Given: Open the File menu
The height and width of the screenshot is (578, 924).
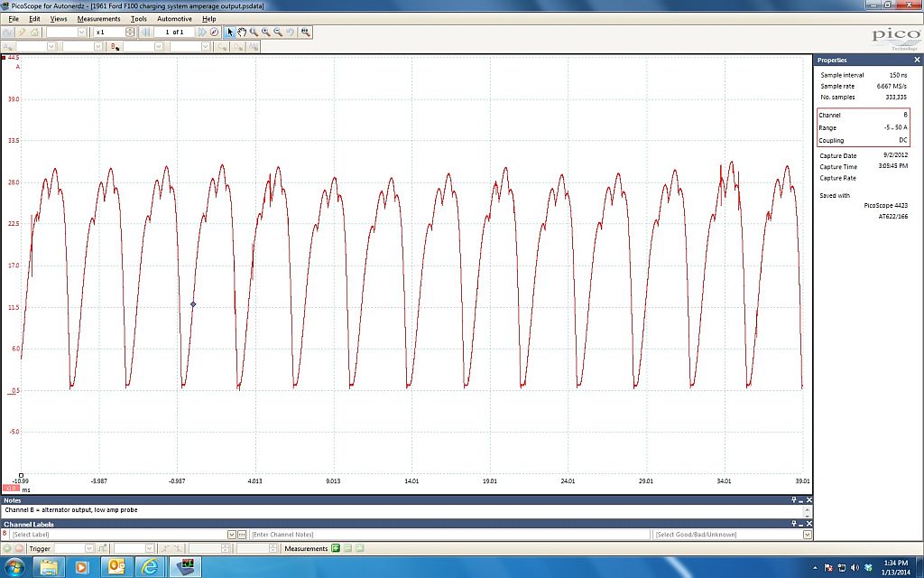Looking at the screenshot, I should pos(14,19).
